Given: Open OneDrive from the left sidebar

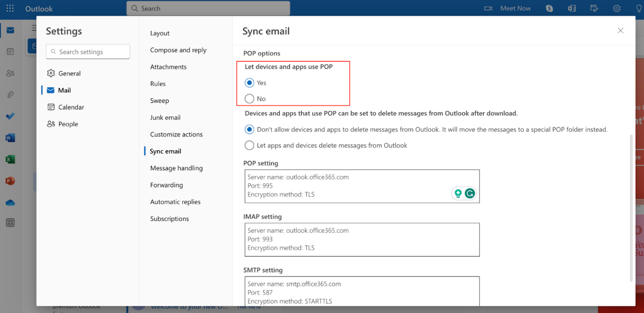Looking at the screenshot, I should pos(10,202).
